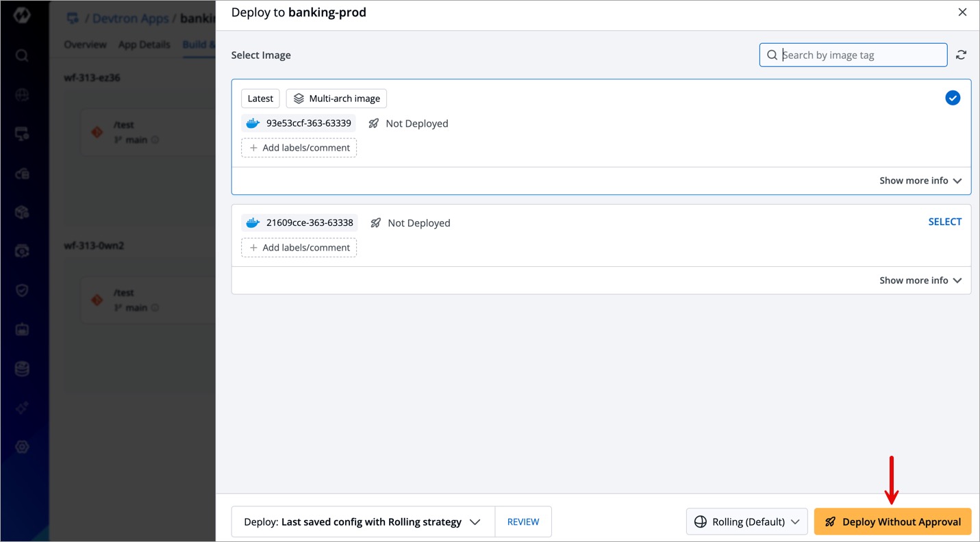The height and width of the screenshot is (542, 980).
Task: Click the Devtron logo in sidebar
Action: tap(22, 16)
